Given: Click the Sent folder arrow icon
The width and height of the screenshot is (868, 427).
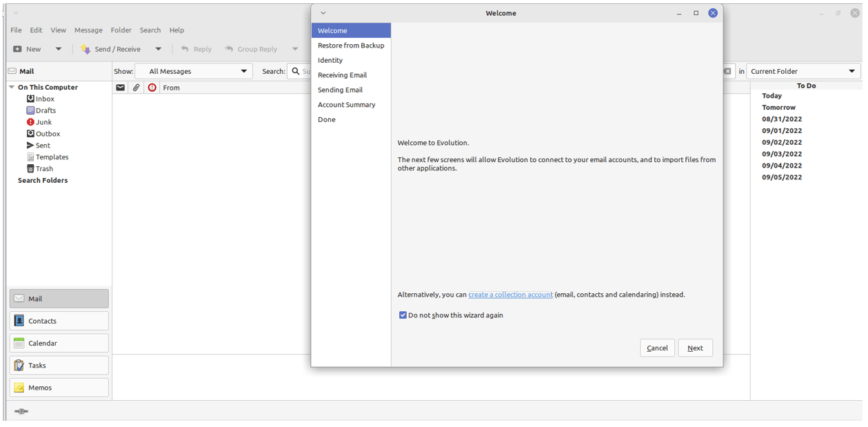Looking at the screenshot, I should pos(30,146).
